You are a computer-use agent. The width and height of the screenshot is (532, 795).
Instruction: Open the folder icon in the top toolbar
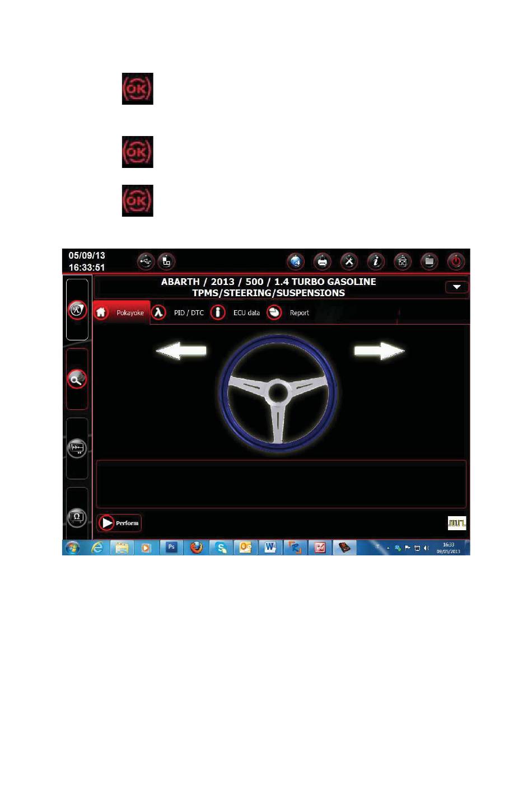tap(430, 261)
